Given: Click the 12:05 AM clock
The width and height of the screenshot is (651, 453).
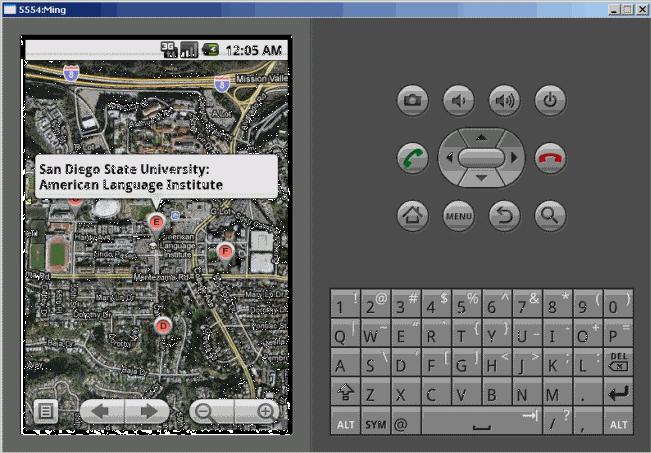Looking at the screenshot, I should [254, 50].
